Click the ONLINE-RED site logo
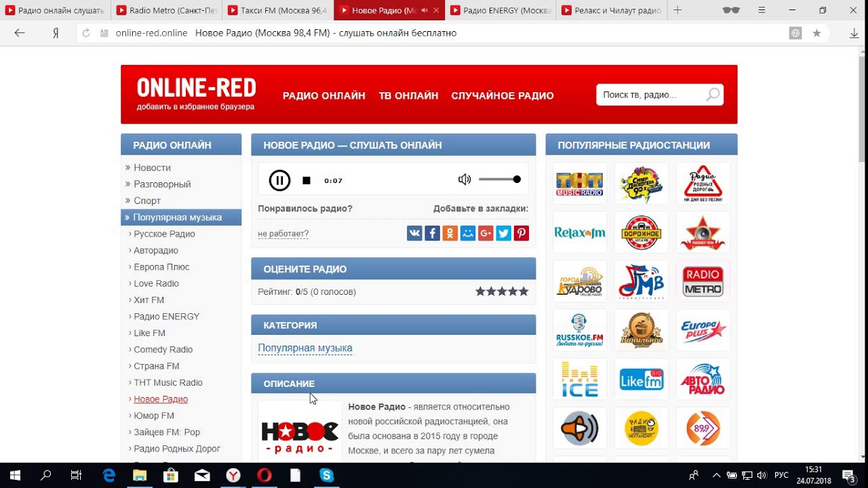868x488 pixels. pos(197,88)
